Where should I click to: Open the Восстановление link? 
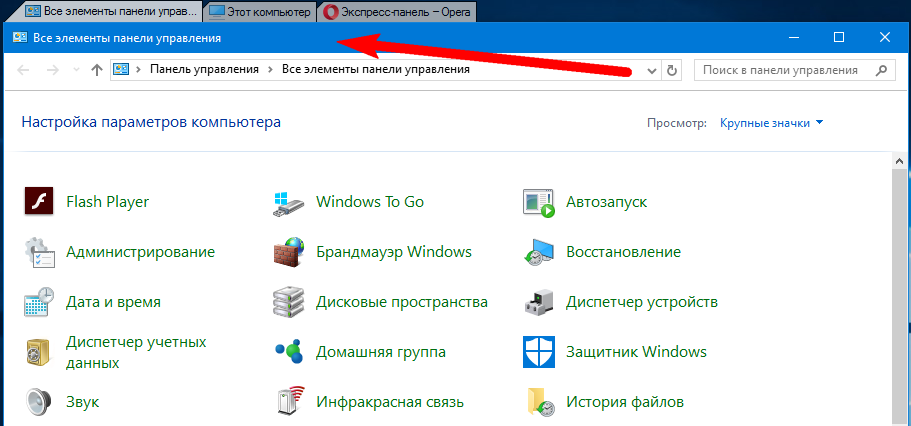coord(623,252)
